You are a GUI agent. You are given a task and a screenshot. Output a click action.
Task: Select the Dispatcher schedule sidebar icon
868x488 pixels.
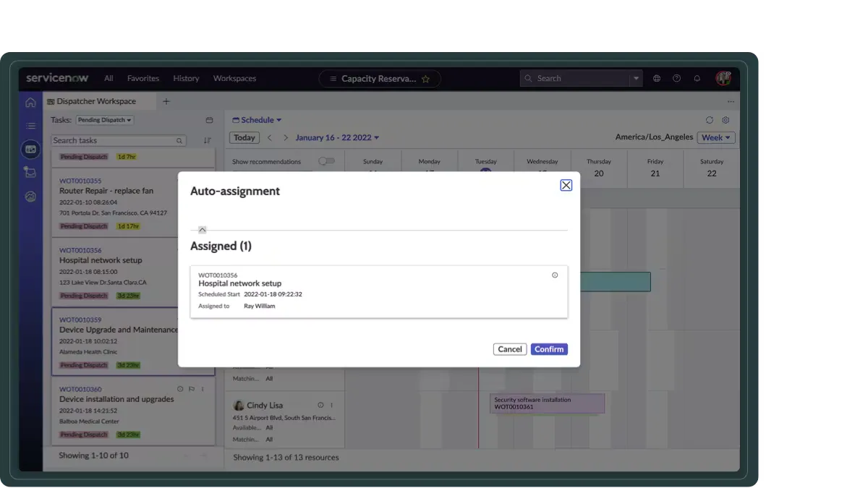[x=30, y=149]
